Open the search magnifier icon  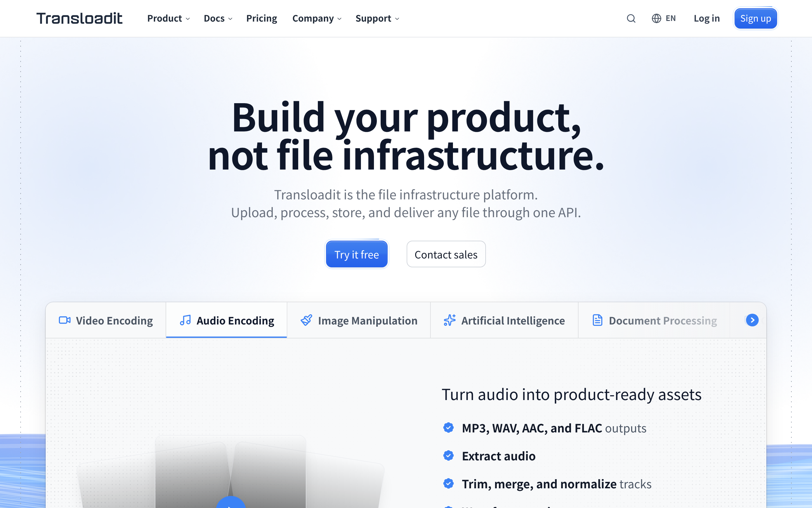(x=631, y=18)
